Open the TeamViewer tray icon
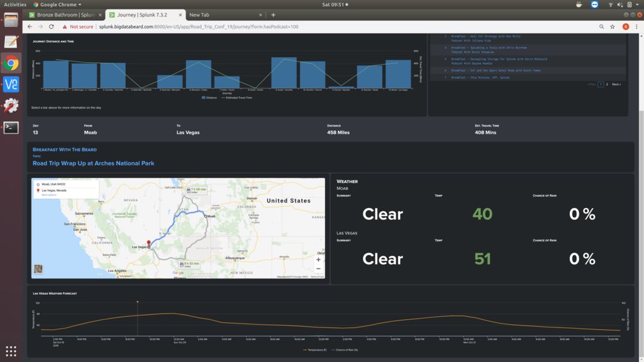The width and height of the screenshot is (644, 362). point(594,4)
